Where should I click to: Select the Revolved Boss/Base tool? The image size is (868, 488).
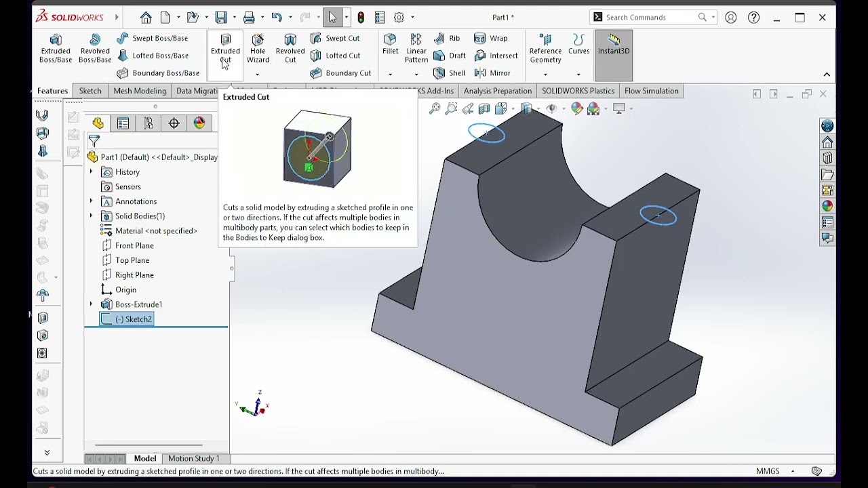click(x=95, y=49)
